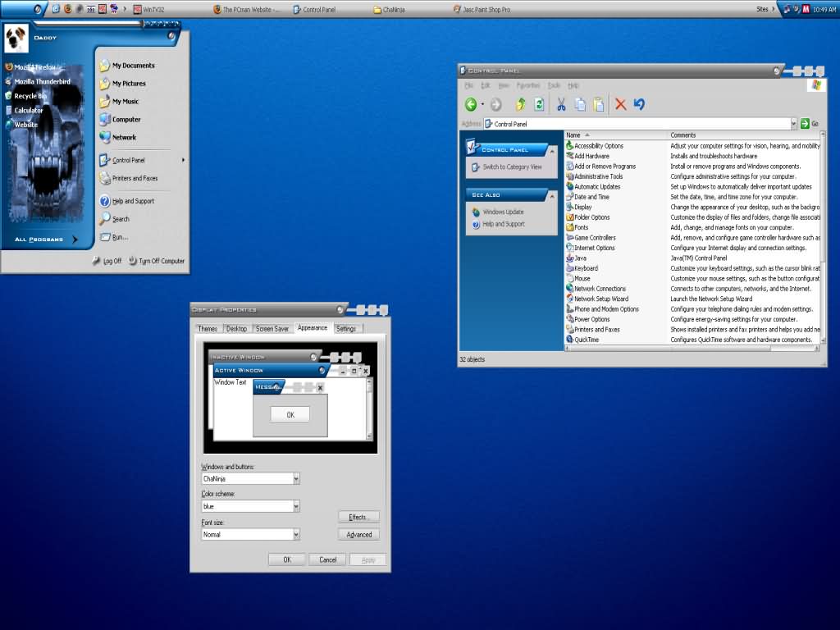Click the green Go button beside address bar
This screenshot has width=840, height=630.
tap(805, 124)
